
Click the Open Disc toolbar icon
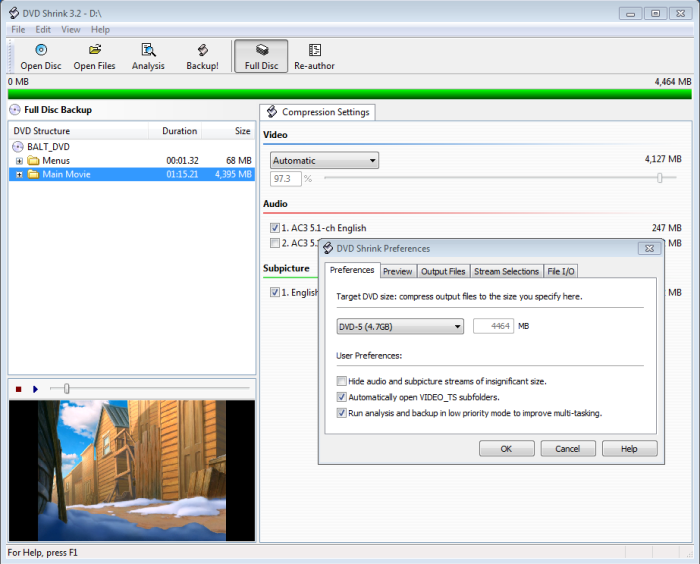pyautogui.click(x=41, y=50)
